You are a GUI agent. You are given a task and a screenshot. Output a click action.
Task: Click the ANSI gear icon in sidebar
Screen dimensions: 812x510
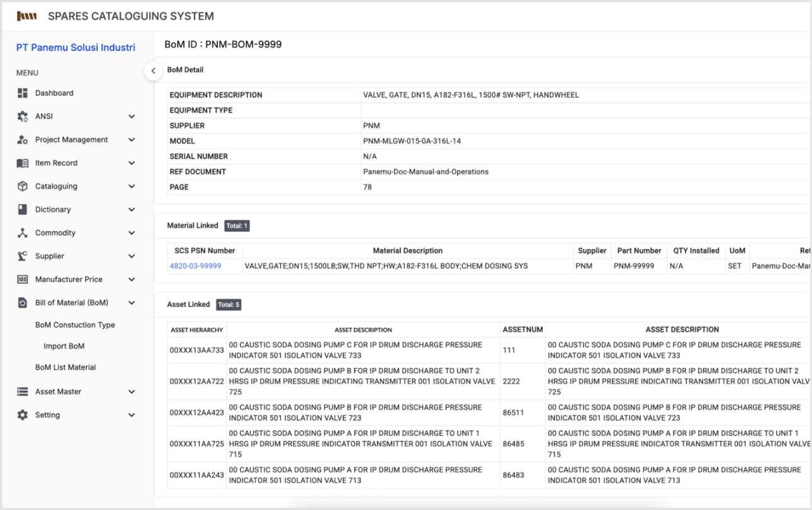coord(23,116)
